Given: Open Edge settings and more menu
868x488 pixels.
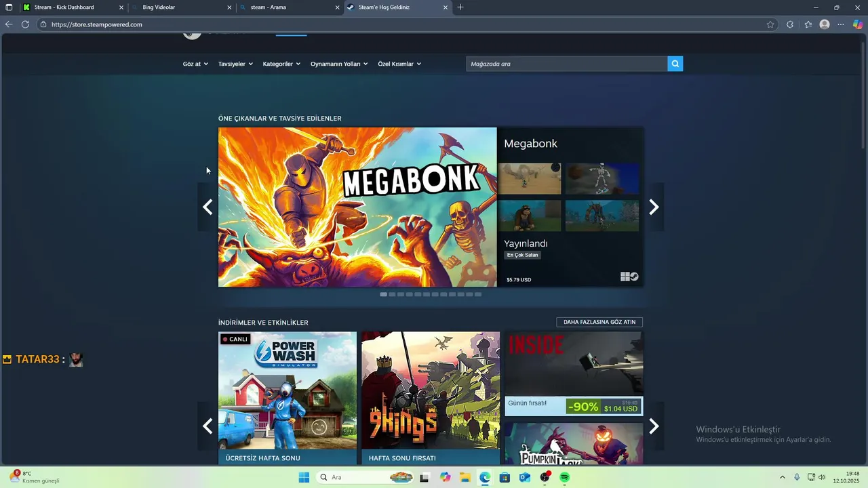Looking at the screenshot, I should point(841,24).
